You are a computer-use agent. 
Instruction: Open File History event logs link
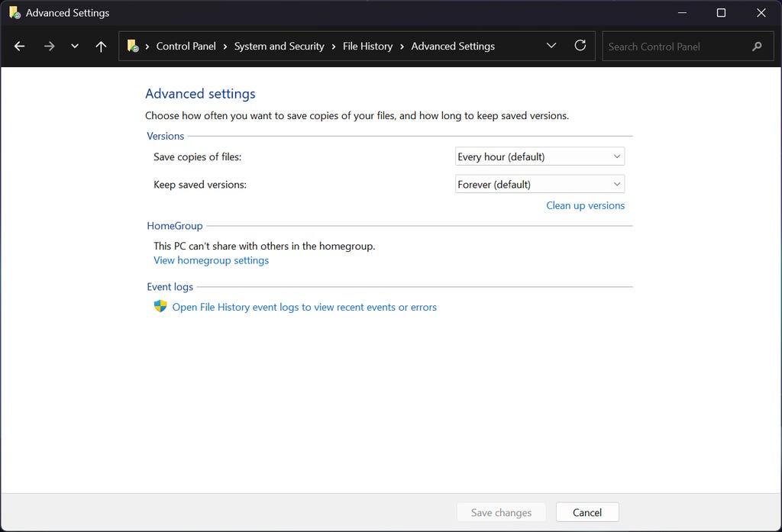pos(304,307)
